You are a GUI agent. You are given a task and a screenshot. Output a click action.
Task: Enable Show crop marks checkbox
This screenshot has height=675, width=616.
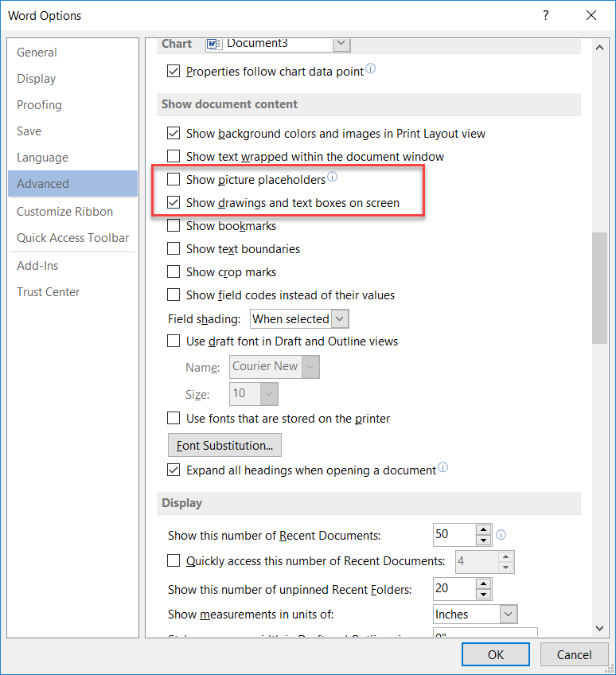coord(173,271)
